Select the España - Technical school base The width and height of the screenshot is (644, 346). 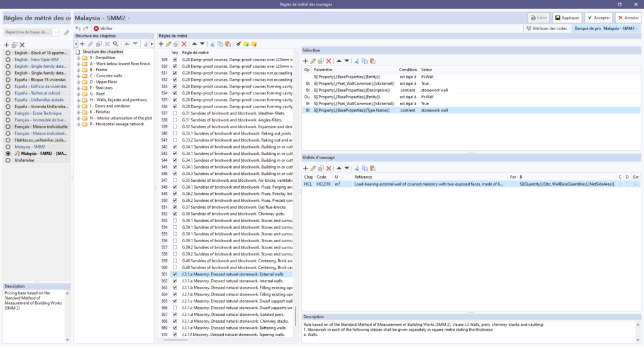(x=37, y=93)
